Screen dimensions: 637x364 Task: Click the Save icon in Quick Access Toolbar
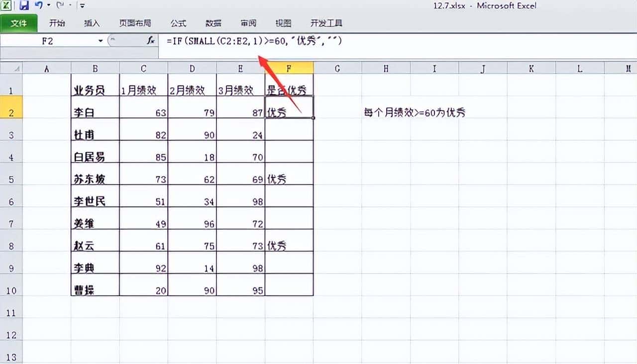tap(24, 5)
